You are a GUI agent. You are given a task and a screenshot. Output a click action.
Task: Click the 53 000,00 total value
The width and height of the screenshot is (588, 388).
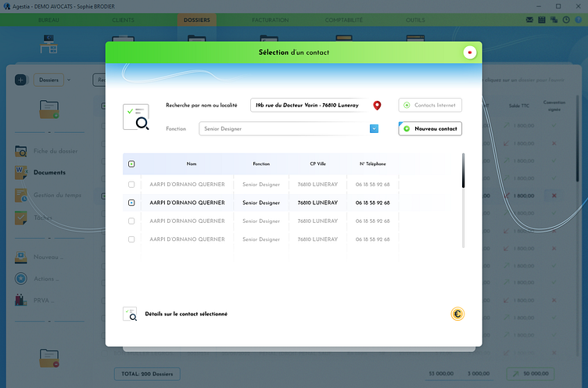click(441, 374)
